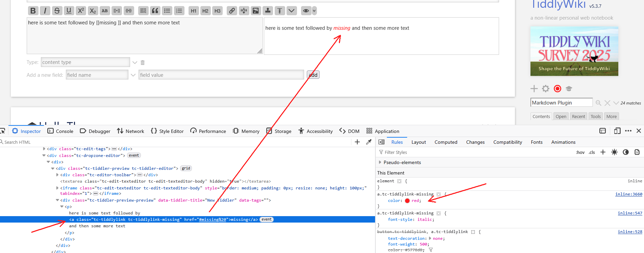Click sidebar search box with Markdown Plugin
The image size is (644, 253).
(x=562, y=102)
